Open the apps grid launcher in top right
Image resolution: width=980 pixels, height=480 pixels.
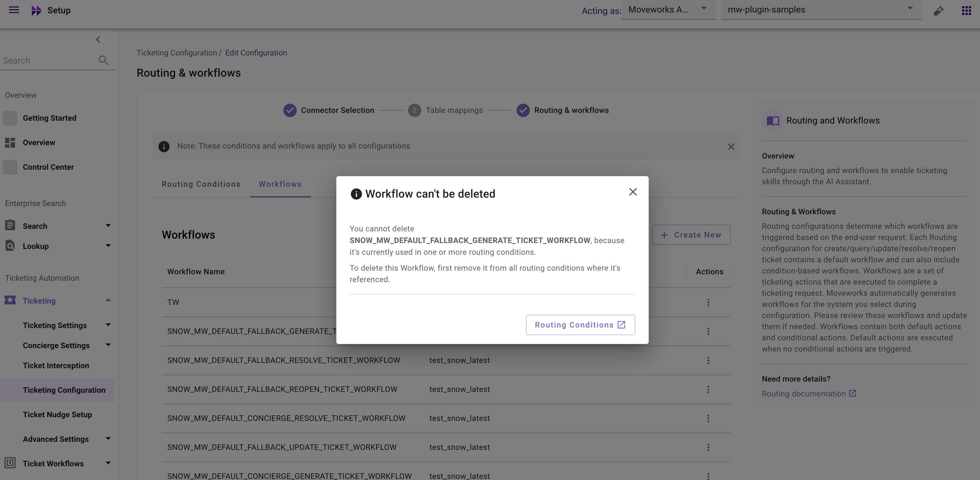pos(967,10)
